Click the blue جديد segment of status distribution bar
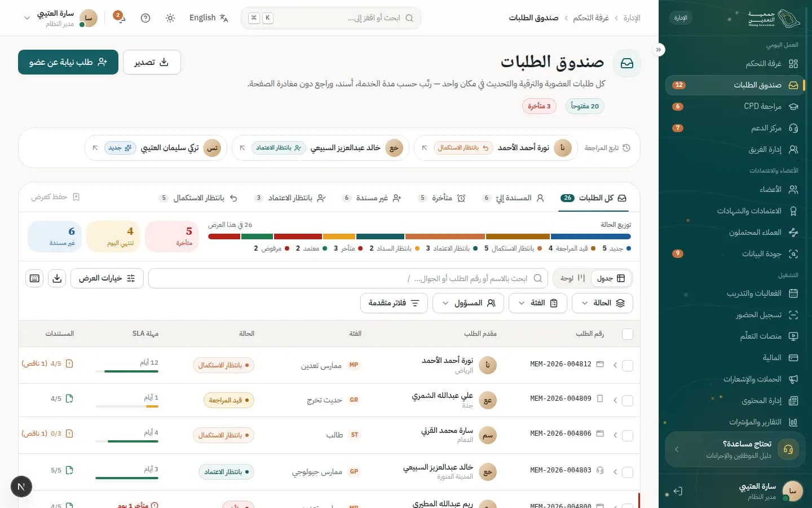 [590, 237]
